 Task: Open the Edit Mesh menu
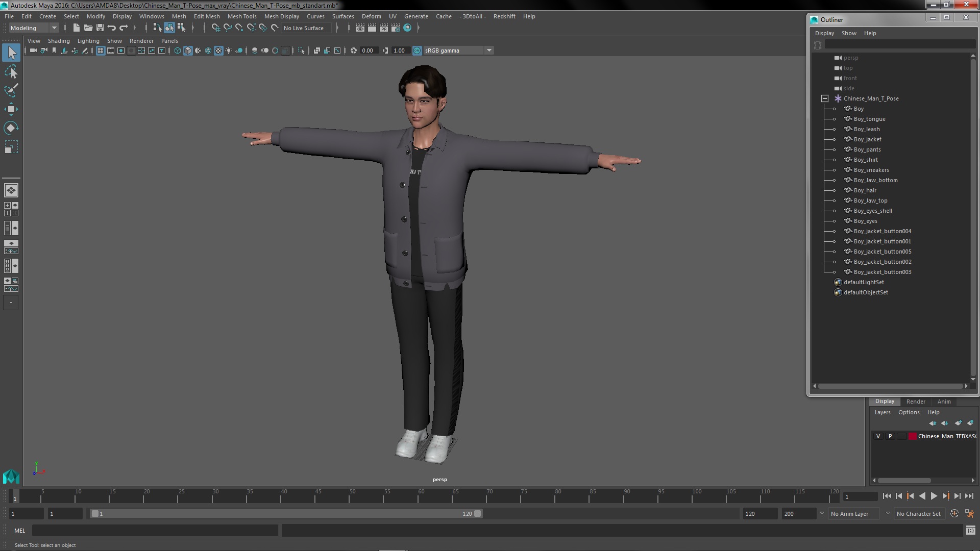pos(207,16)
